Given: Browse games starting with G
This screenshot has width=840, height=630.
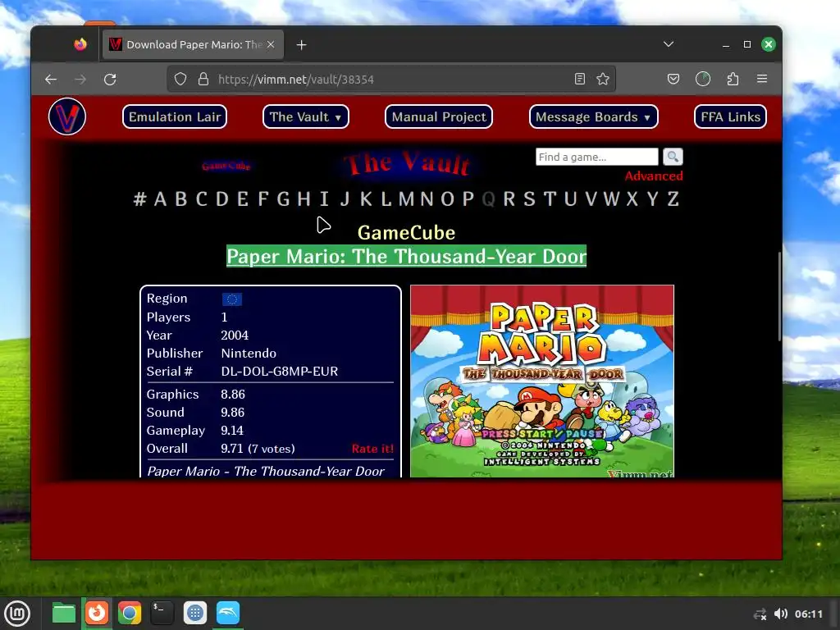Looking at the screenshot, I should 283,199.
